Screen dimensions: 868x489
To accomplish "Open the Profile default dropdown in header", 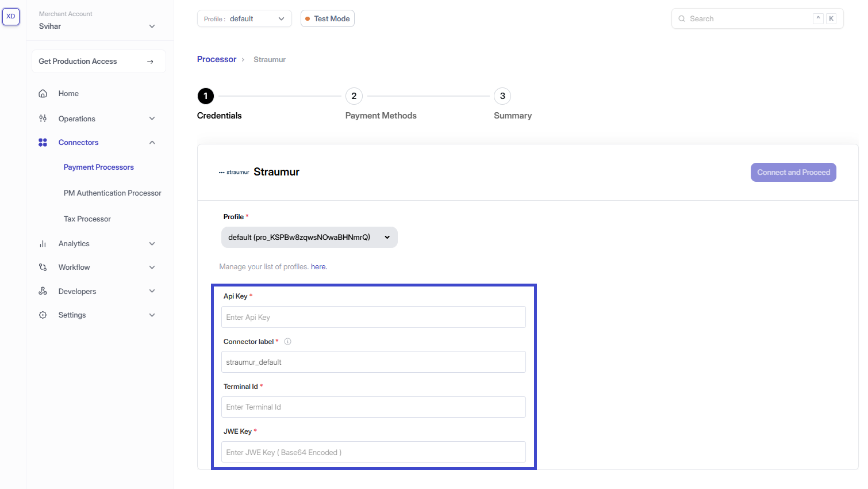I will [244, 19].
